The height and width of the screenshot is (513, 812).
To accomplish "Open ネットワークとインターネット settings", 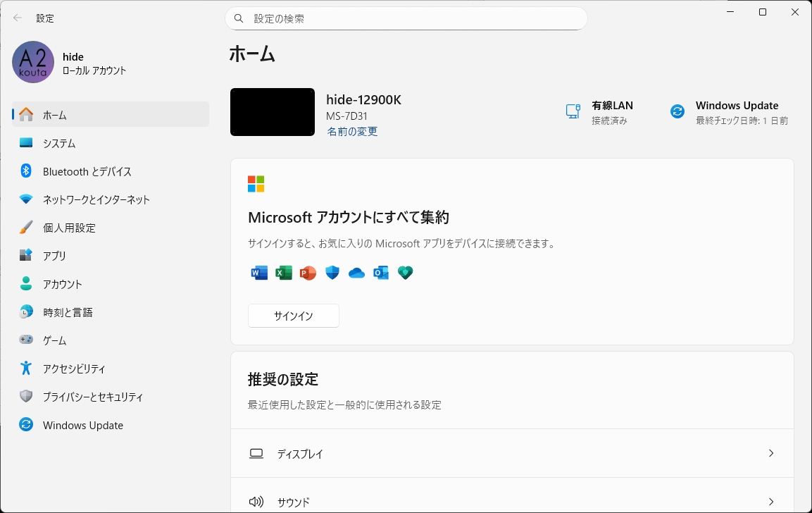I will coord(111,199).
